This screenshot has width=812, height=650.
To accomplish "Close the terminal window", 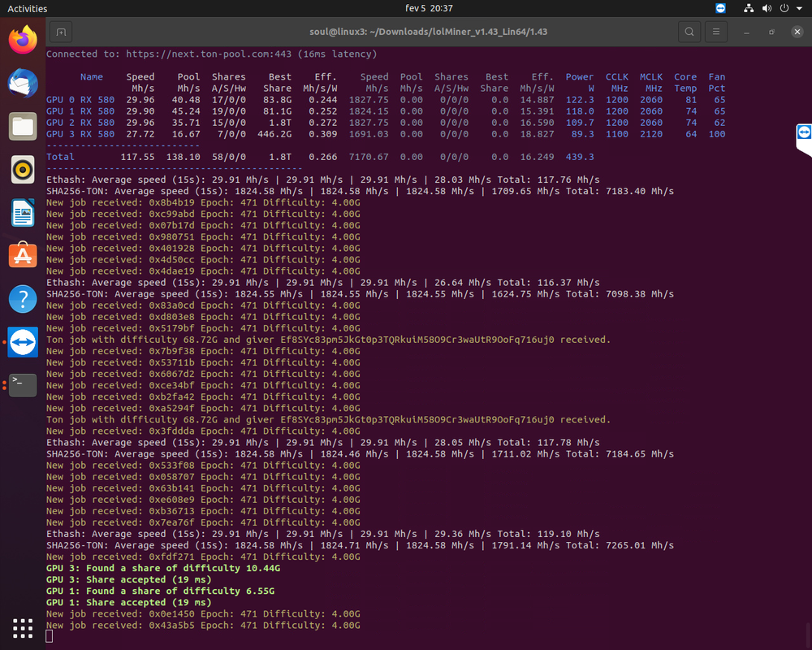I will coord(797,32).
